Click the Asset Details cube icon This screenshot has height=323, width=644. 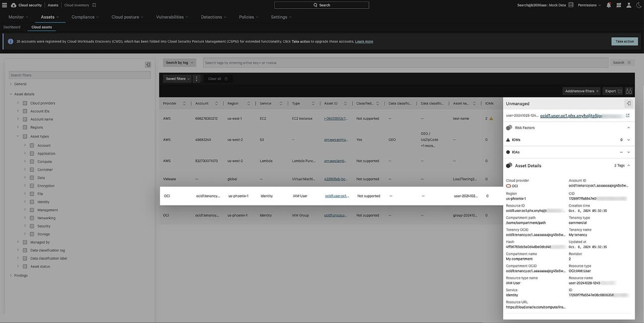point(509,166)
